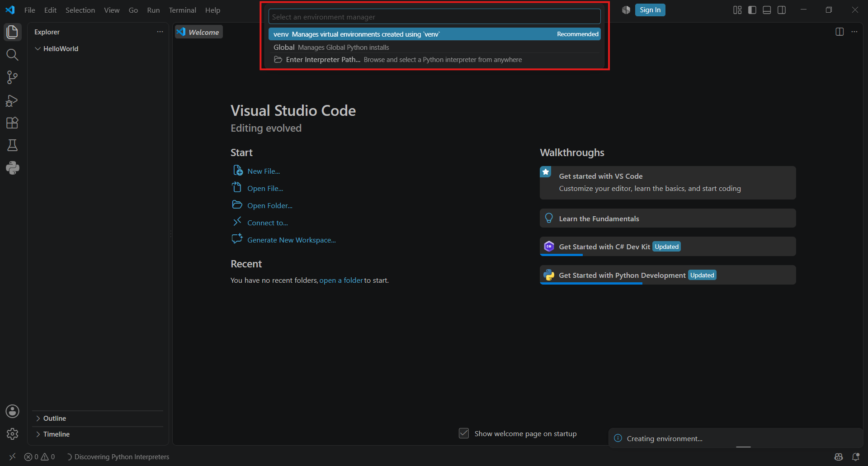Open the Source Control view
Viewport: 868px width, 466px height.
13,77
